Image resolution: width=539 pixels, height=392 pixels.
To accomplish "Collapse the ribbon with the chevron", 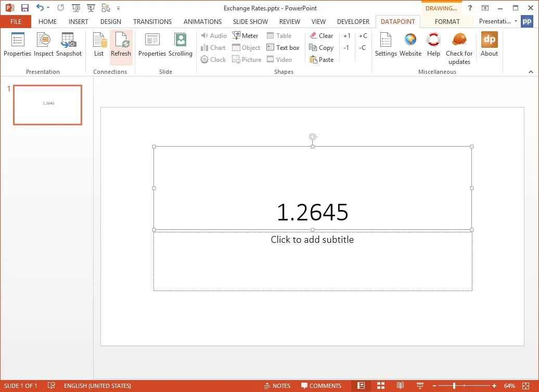I will click(531, 71).
